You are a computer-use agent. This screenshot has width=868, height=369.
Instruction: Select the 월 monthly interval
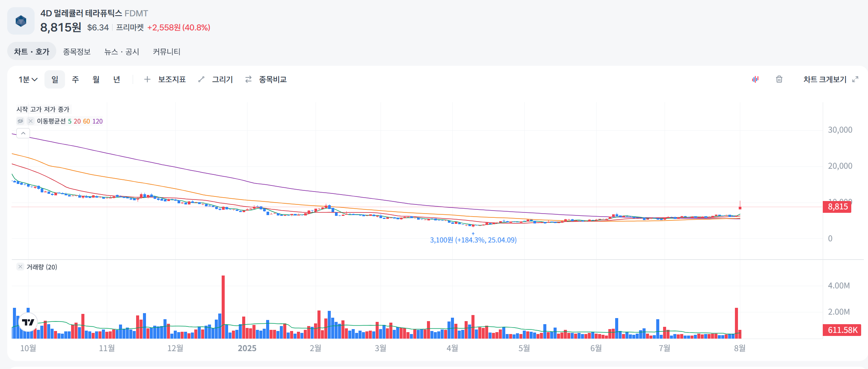pos(96,79)
